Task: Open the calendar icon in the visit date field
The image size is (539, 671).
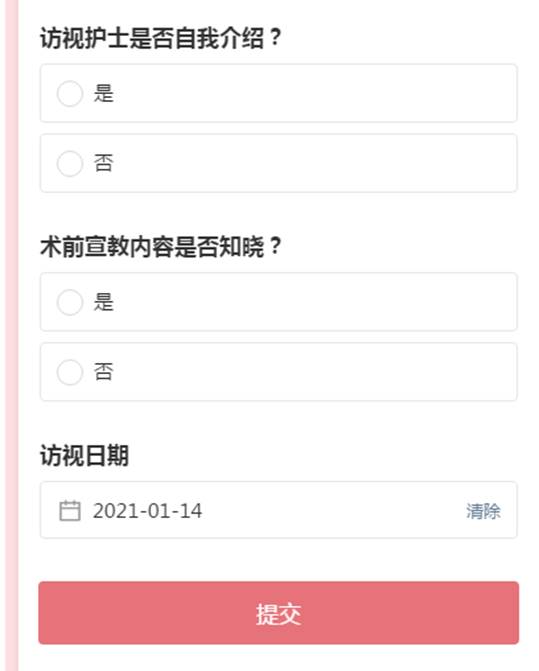Action: 70,511
